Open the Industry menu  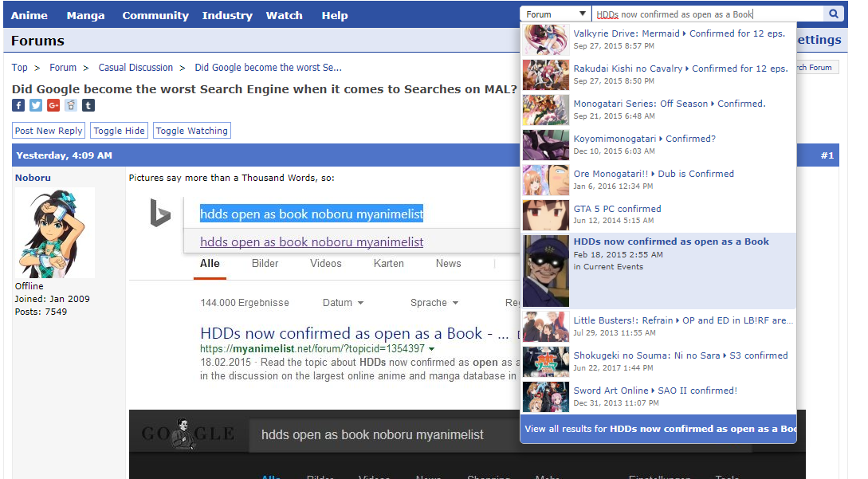pyautogui.click(x=227, y=15)
